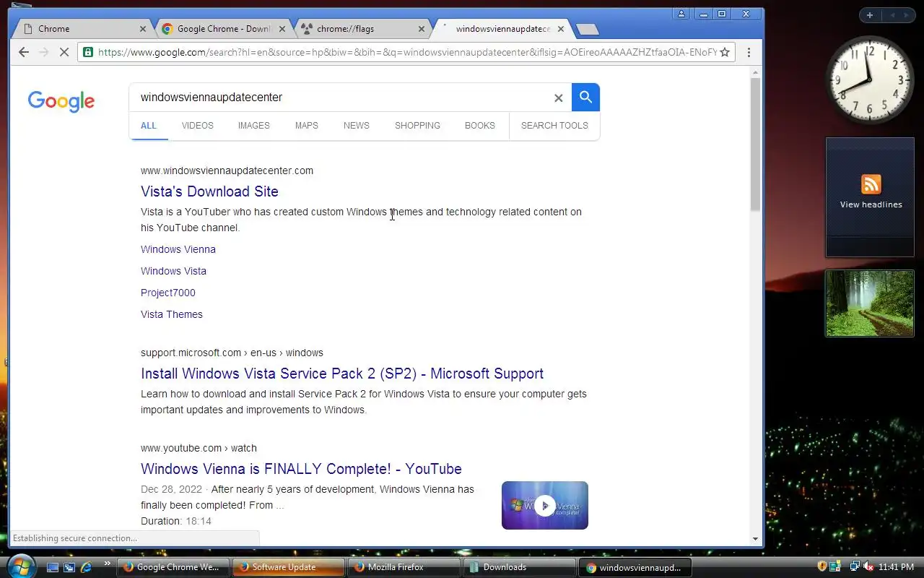Open the 'Project7000' sitelink

(x=168, y=293)
